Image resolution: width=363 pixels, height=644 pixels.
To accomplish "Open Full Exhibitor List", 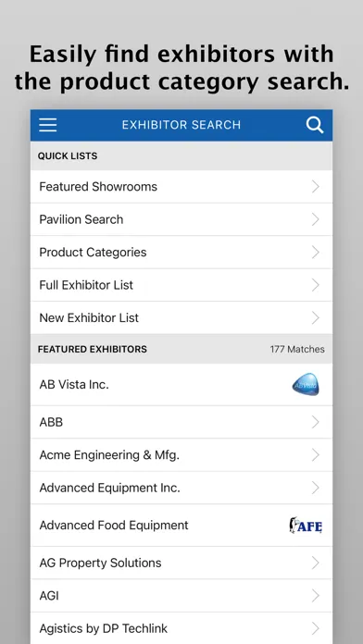I will click(x=181, y=285).
